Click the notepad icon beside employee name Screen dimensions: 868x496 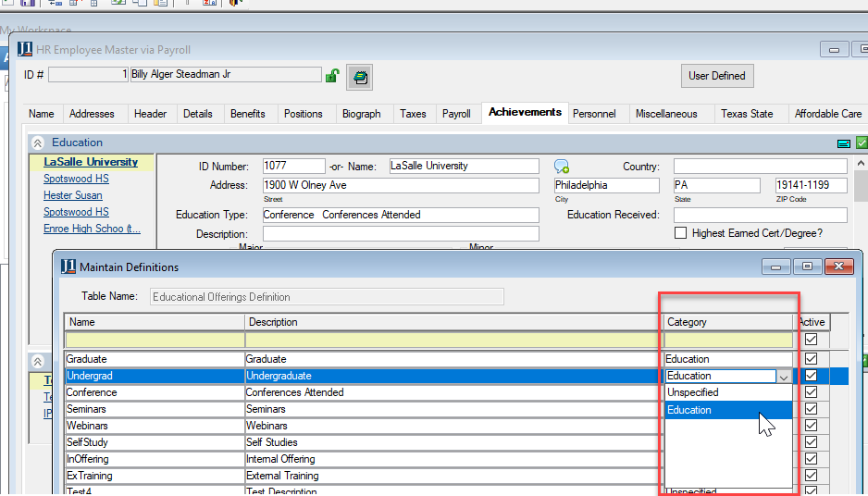coord(360,78)
